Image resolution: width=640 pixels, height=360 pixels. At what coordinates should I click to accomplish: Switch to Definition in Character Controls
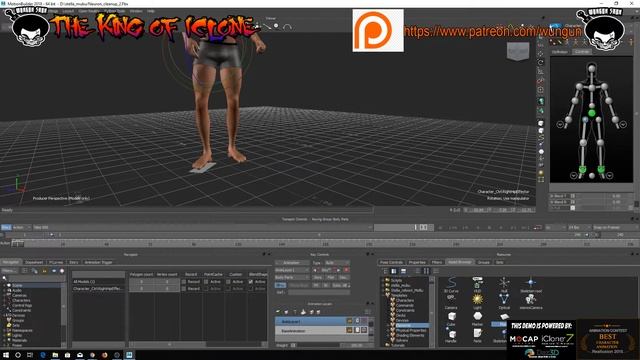click(560, 52)
